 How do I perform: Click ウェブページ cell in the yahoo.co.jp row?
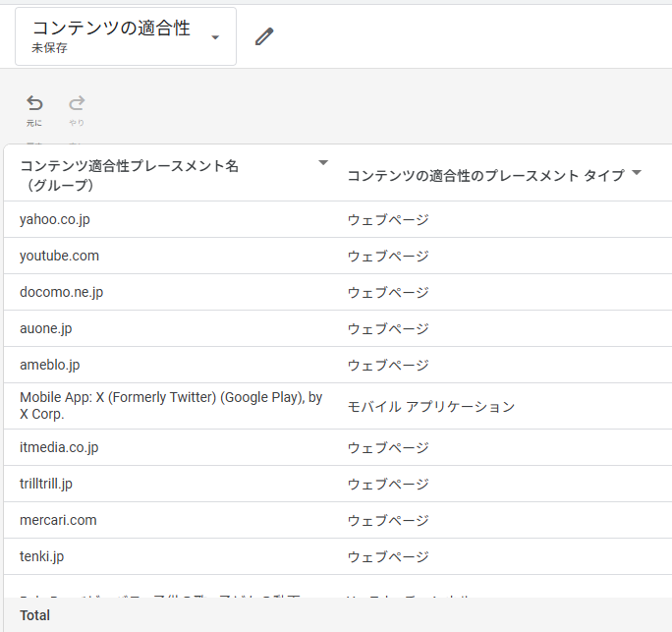pyautogui.click(x=388, y=219)
